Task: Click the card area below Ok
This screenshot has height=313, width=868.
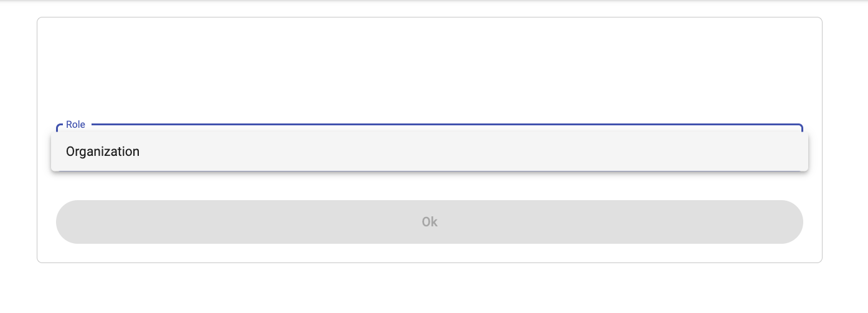Action: tap(429, 253)
